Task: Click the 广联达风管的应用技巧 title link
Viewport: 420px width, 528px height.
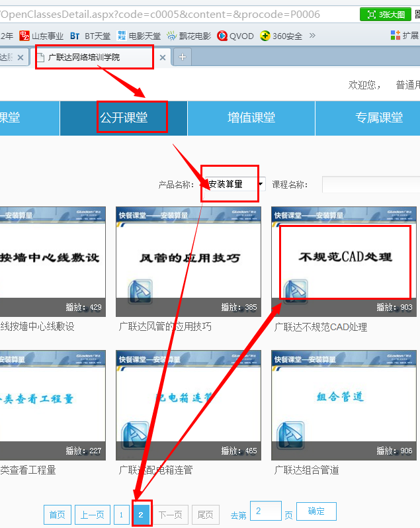Action: tap(165, 326)
